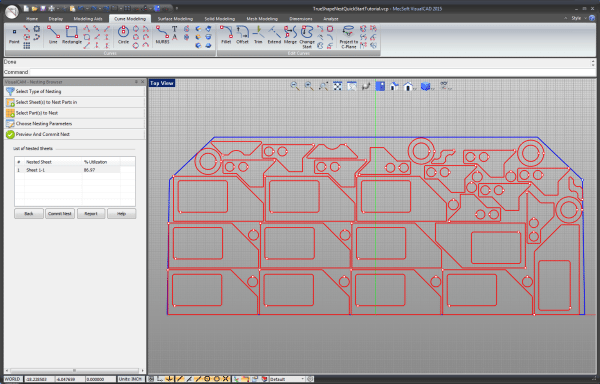The width and height of the screenshot is (600, 384).
Task: Click Select Sheet(s) to Nest Parts in
Action: click(x=75, y=102)
